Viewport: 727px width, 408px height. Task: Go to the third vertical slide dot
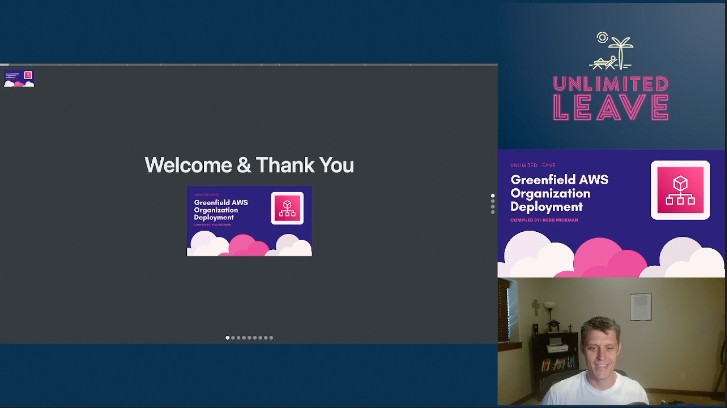tap(492, 207)
